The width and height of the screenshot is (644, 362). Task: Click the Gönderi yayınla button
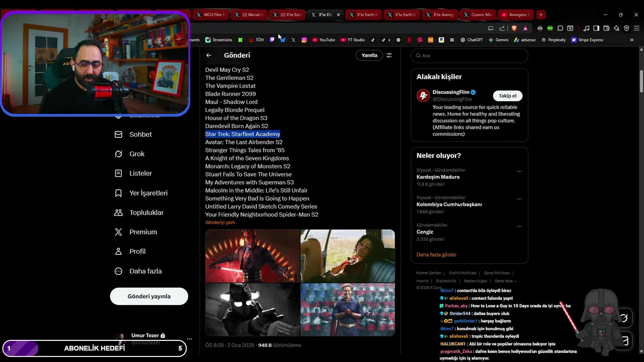click(149, 296)
